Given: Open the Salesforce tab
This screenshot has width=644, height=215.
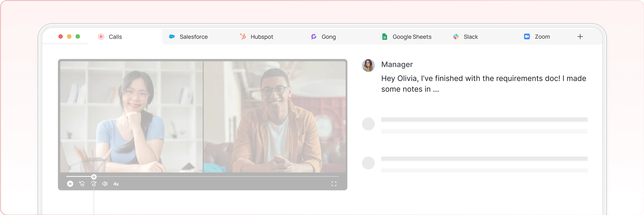Looking at the screenshot, I should [x=188, y=37].
